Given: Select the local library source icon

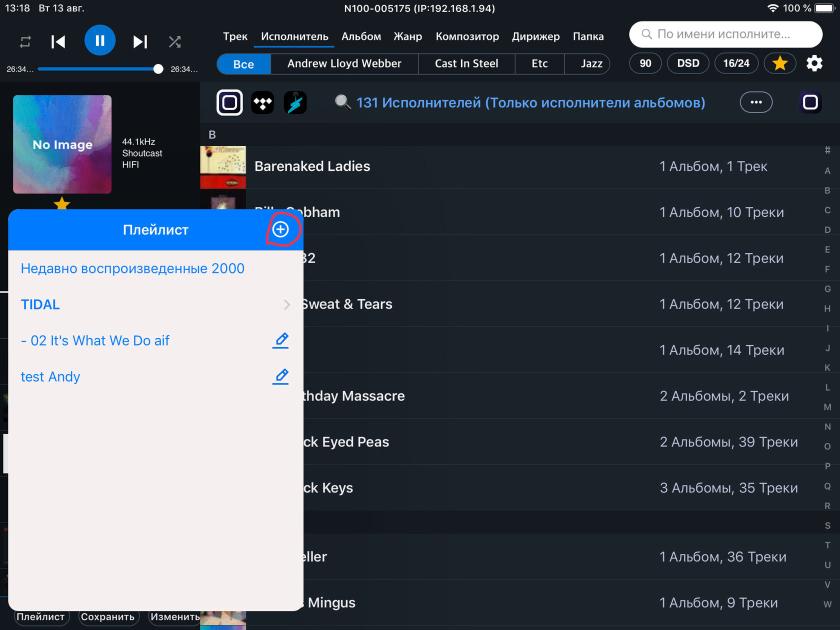Looking at the screenshot, I should click(x=229, y=102).
